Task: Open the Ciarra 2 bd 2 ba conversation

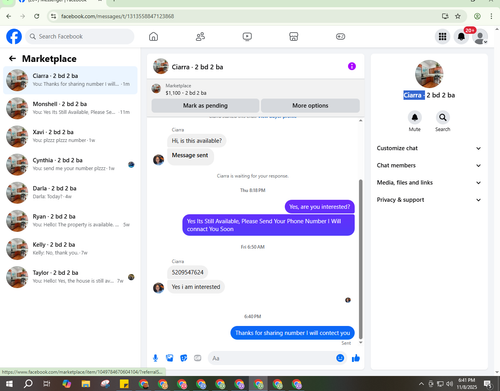Action: pos(70,80)
